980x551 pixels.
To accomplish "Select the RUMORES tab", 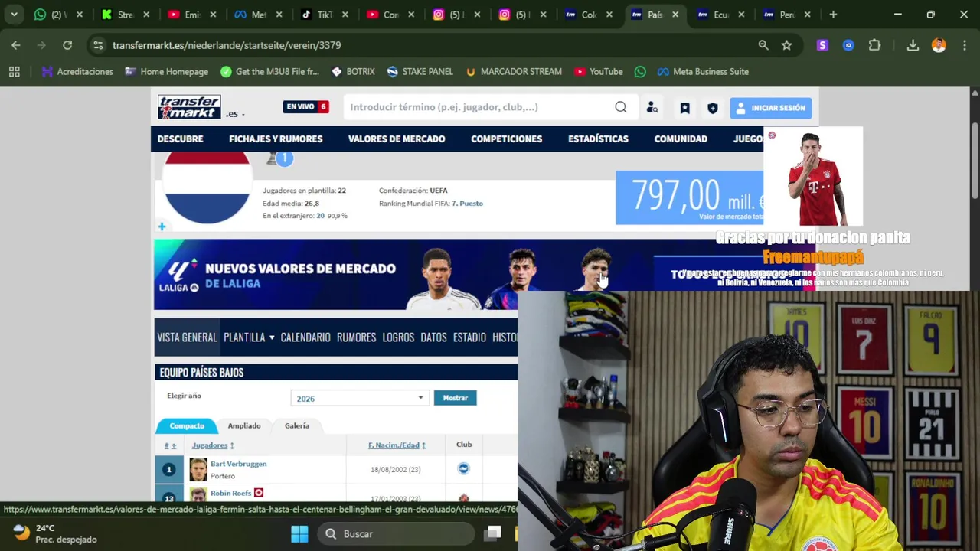I will (356, 337).
